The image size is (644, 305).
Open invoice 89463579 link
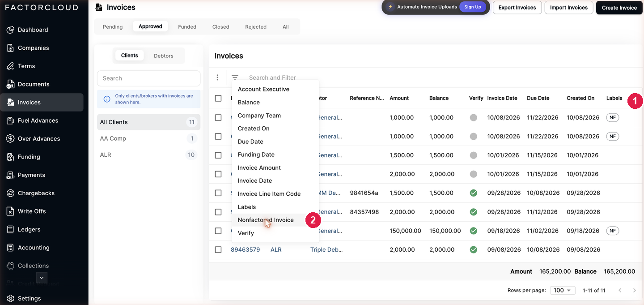tap(245, 249)
